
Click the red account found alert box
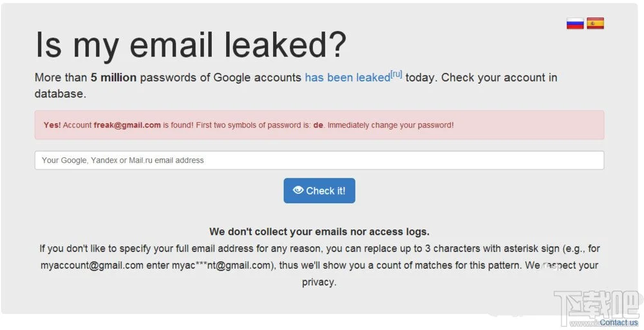click(319, 125)
